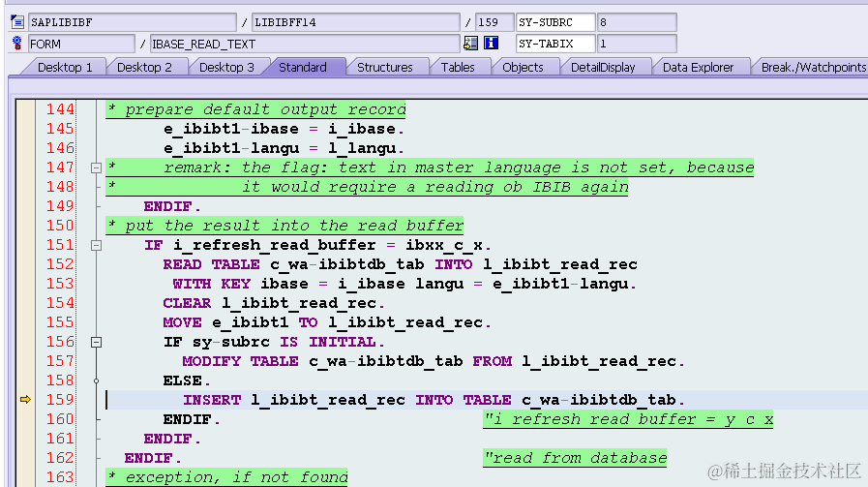Switch to the Desktop 1 tab
The image size is (868, 487).
click(x=64, y=67)
